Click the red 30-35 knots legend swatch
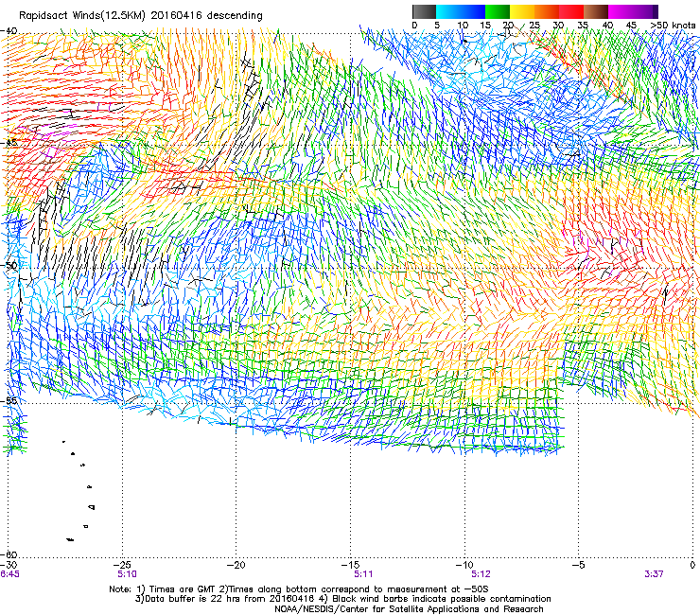Screen dimensions: 700x615 pyautogui.click(x=571, y=11)
